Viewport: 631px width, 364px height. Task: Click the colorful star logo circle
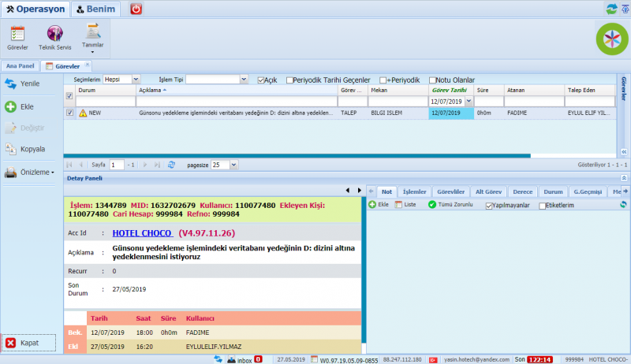pos(612,39)
